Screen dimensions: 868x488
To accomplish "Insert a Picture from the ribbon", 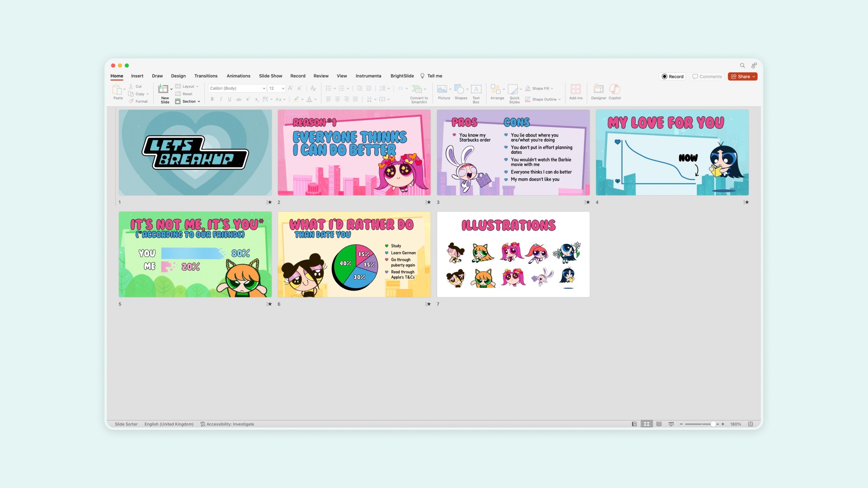I will 443,89.
